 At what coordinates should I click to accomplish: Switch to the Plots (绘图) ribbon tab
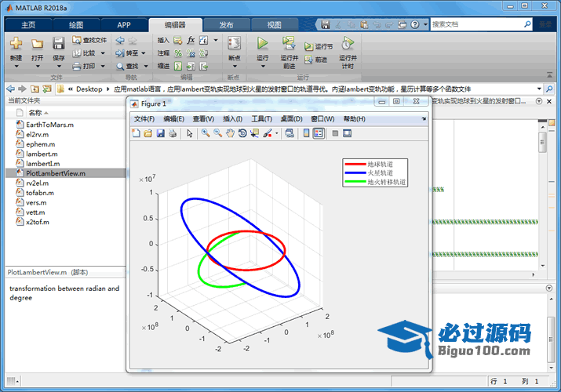(x=75, y=24)
